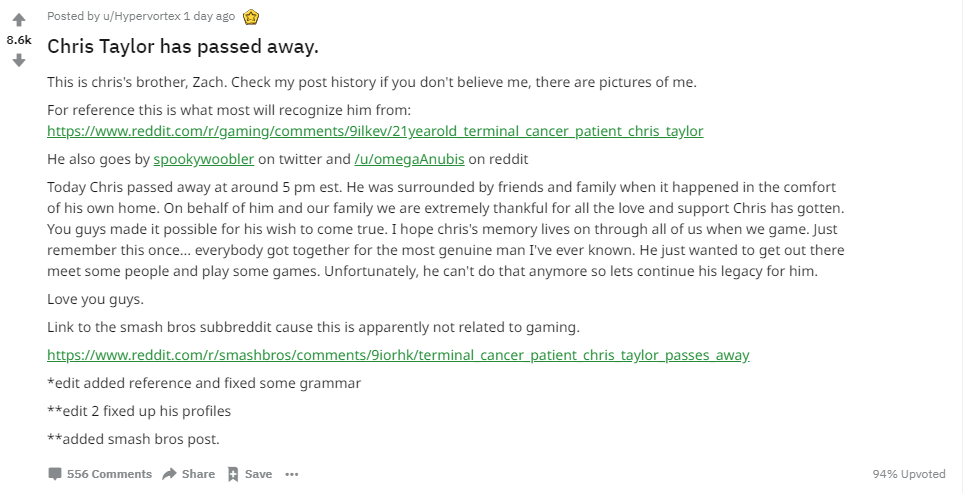Screen dimensions: 963x493
Task: Open the r/gaming terminal cancer patient link
Action: tap(375, 132)
